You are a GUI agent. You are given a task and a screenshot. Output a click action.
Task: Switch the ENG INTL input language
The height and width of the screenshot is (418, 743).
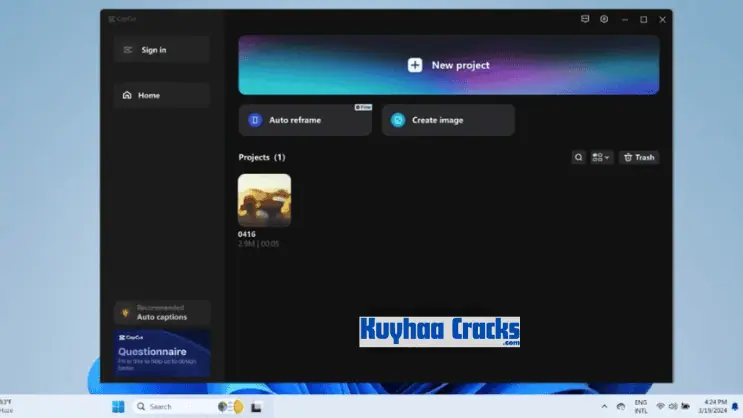click(640, 406)
